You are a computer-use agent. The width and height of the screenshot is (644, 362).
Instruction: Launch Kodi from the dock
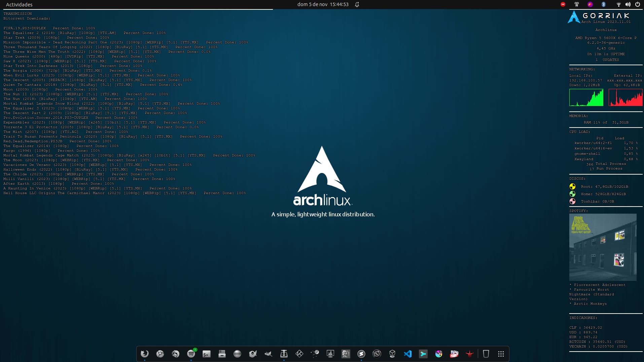click(x=299, y=354)
